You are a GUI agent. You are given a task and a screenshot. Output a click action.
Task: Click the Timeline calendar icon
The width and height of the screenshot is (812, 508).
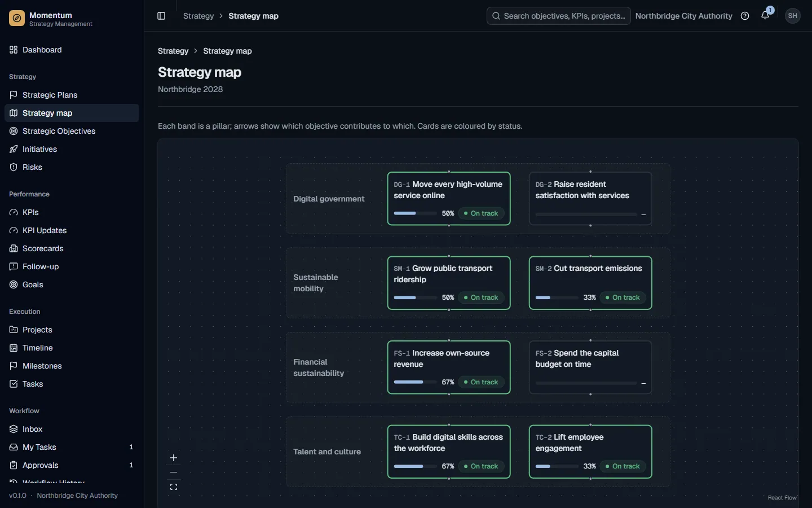click(14, 348)
